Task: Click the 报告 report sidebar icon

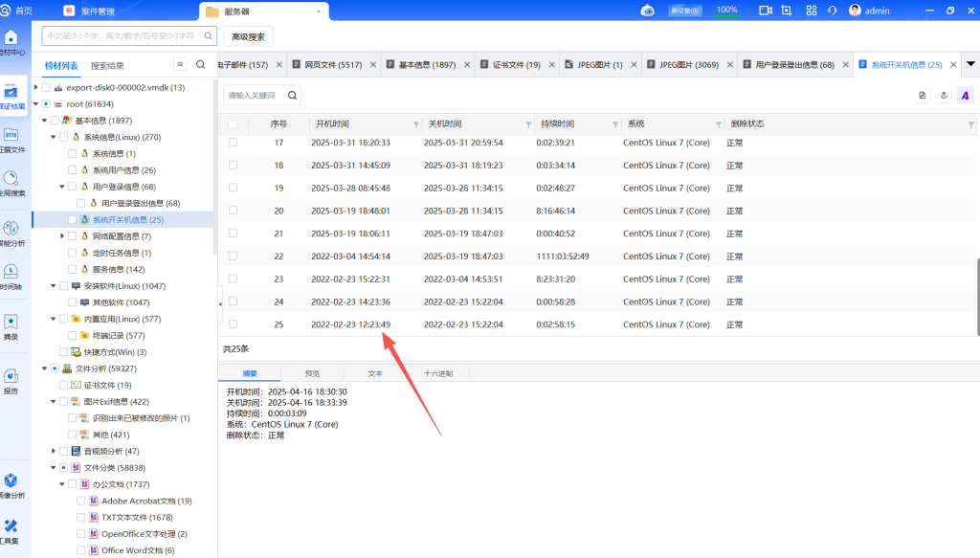Action: pyautogui.click(x=11, y=380)
